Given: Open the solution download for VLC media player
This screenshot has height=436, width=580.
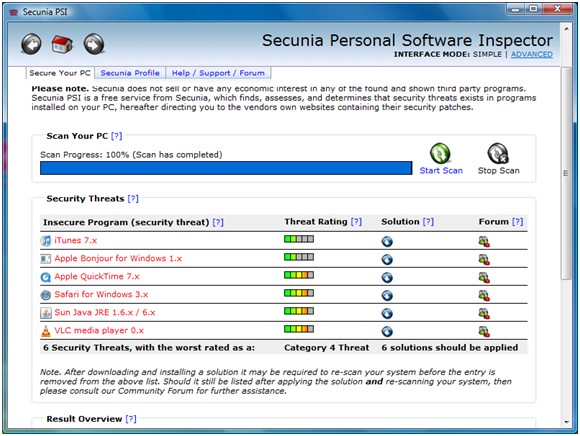Looking at the screenshot, I should point(387,331).
